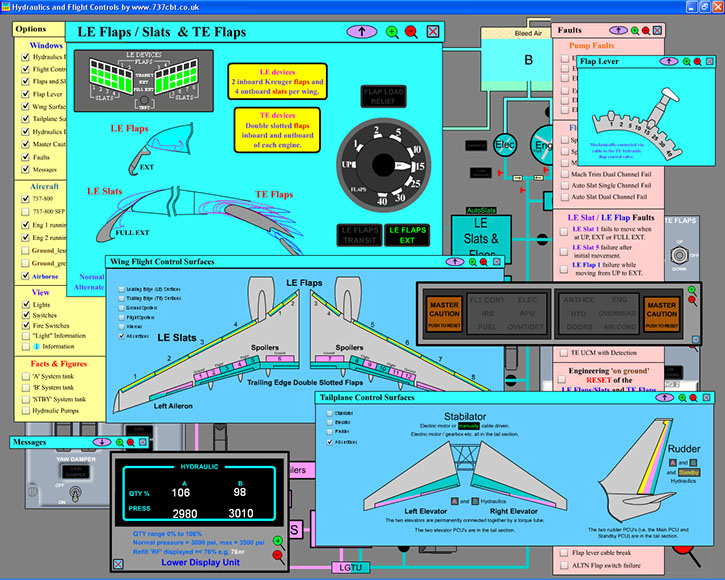Click red zoom-out icon on Lower Display Unit

click(277, 553)
